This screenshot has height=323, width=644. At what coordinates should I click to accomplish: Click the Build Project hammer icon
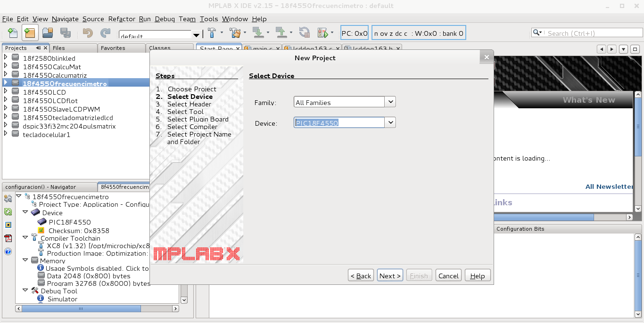click(212, 33)
